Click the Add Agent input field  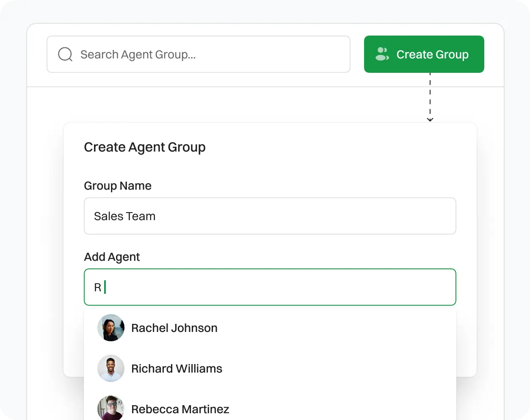tap(270, 287)
